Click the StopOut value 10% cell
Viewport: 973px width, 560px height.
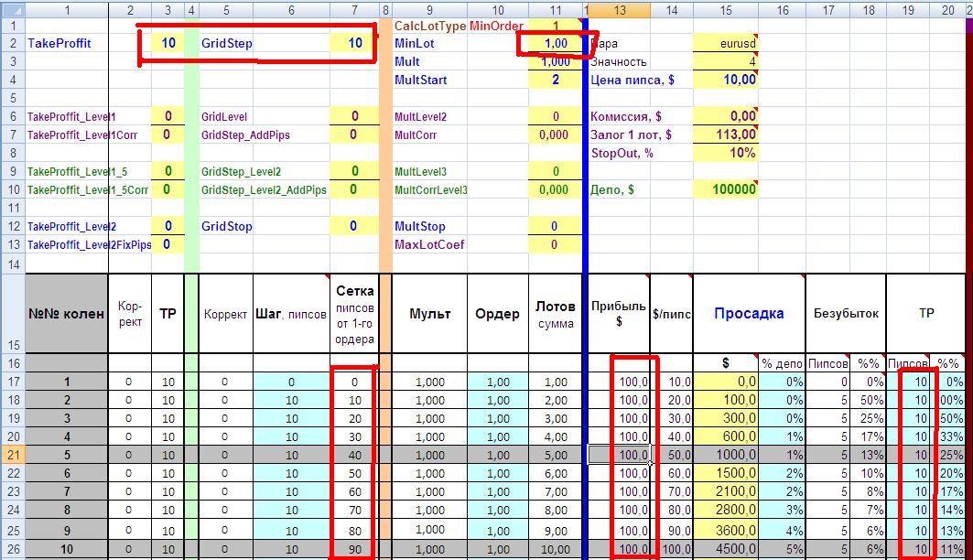pos(726,153)
